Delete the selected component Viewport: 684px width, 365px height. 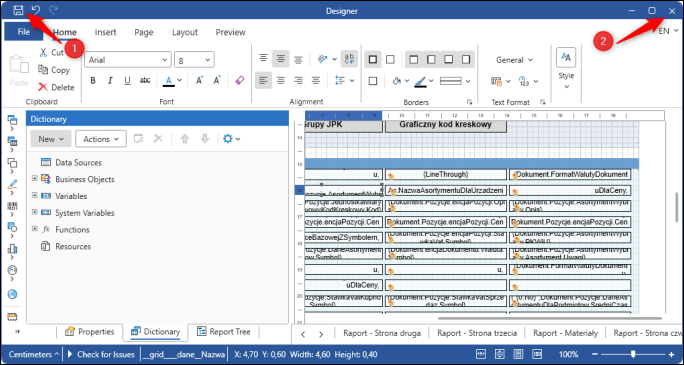56,87
